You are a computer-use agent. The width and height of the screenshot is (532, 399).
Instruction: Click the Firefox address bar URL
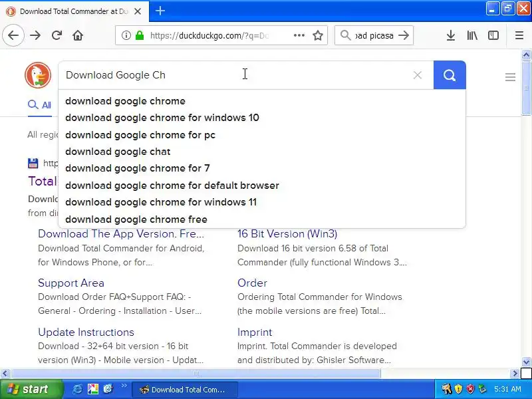[209, 35]
